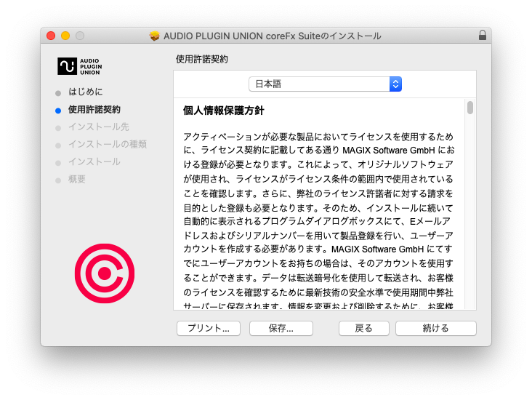Screen dimensions: 532x400
Task: Click the Audio Plugin Union logo
Action: pos(80,66)
